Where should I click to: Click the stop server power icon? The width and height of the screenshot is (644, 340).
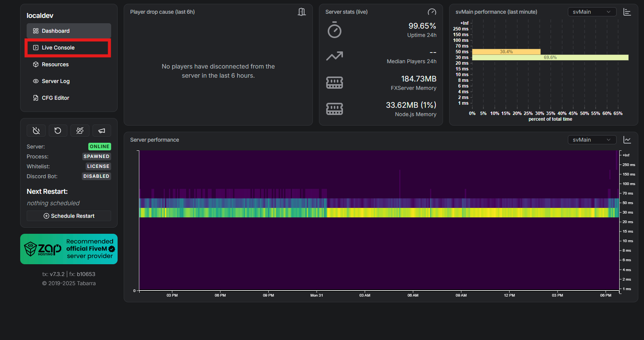pos(36,131)
